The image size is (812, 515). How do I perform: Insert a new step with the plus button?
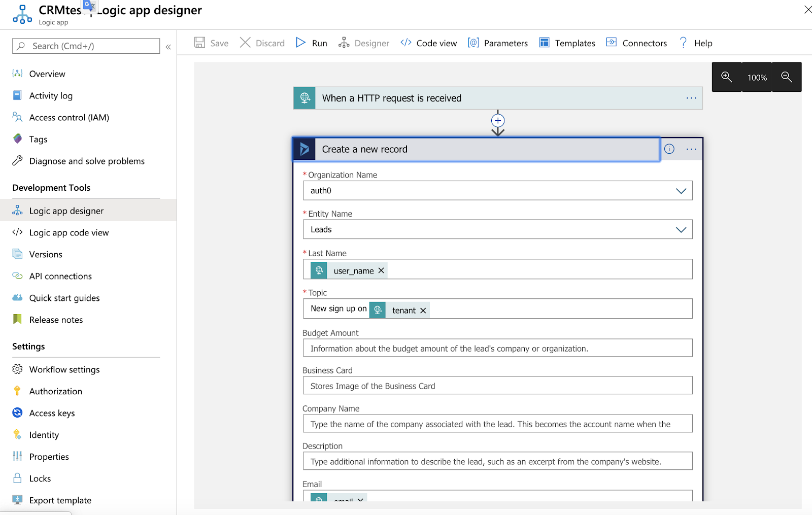coord(498,121)
